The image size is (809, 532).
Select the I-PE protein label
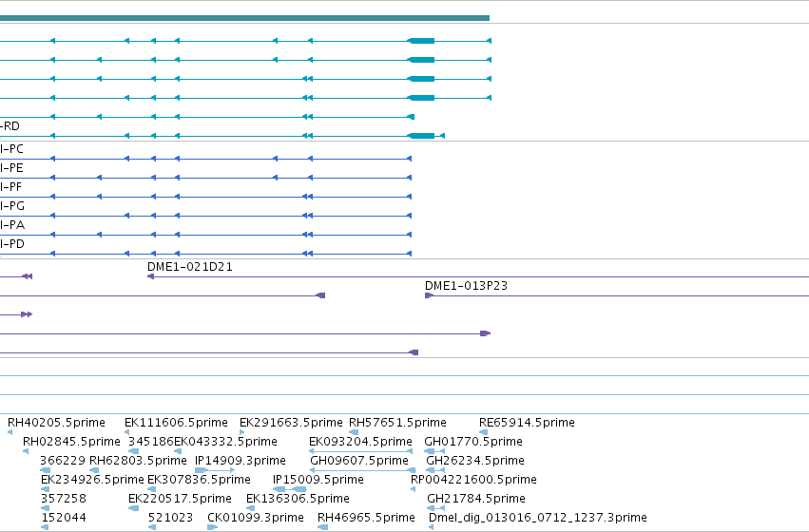click(x=11, y=168)
